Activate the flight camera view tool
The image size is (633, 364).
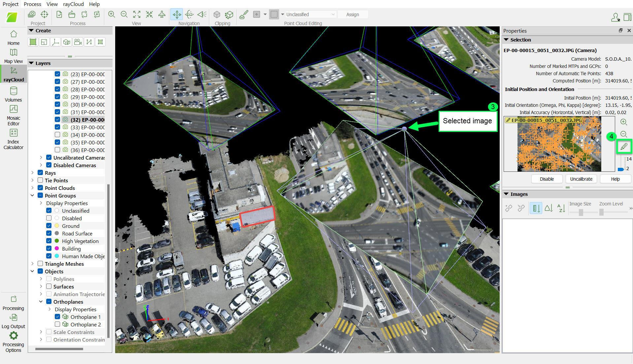pos(162,15)
